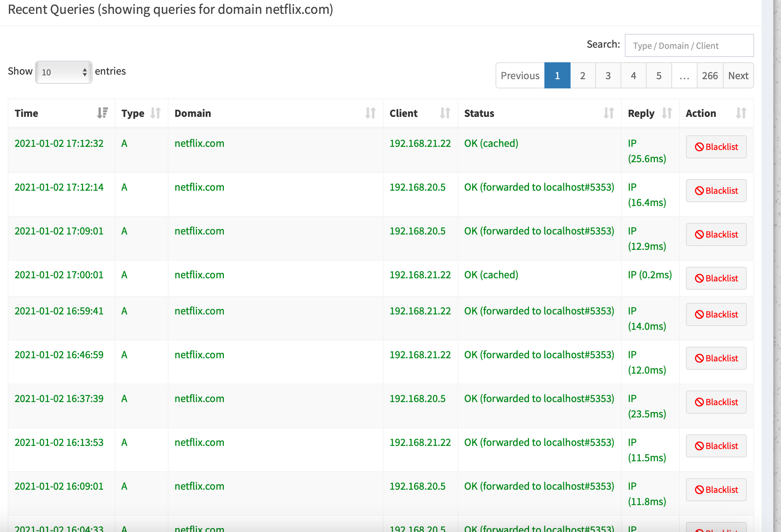This screenshot has height=532, width=781.
Task: Blacklist the 17:12:32 netflix.com query
Action: 716,147
